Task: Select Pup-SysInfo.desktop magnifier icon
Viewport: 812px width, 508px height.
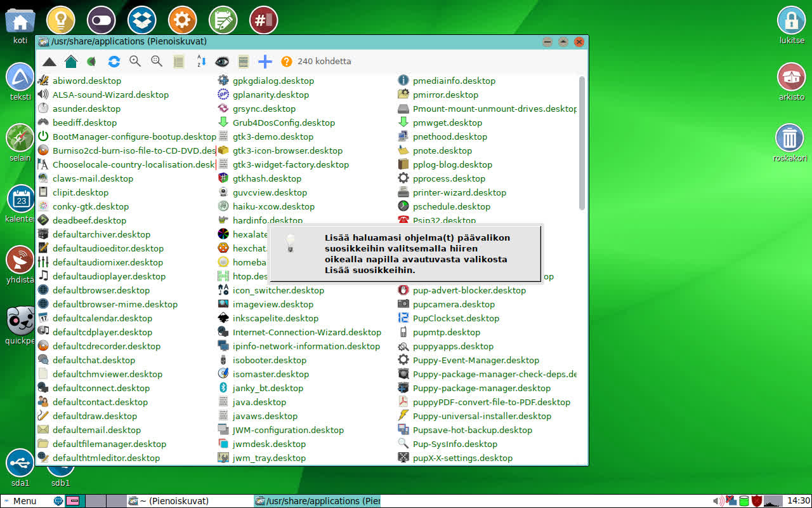Action: coord(403,444)
